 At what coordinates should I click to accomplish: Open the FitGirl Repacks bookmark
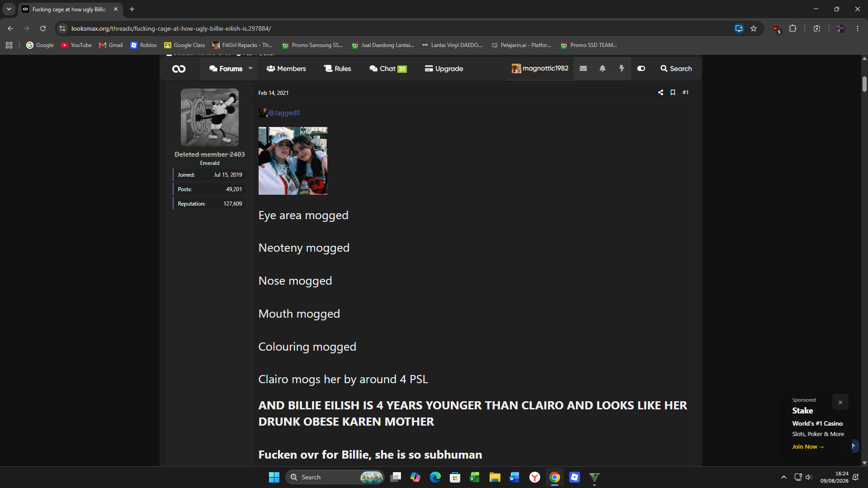(x=243, y=45)
